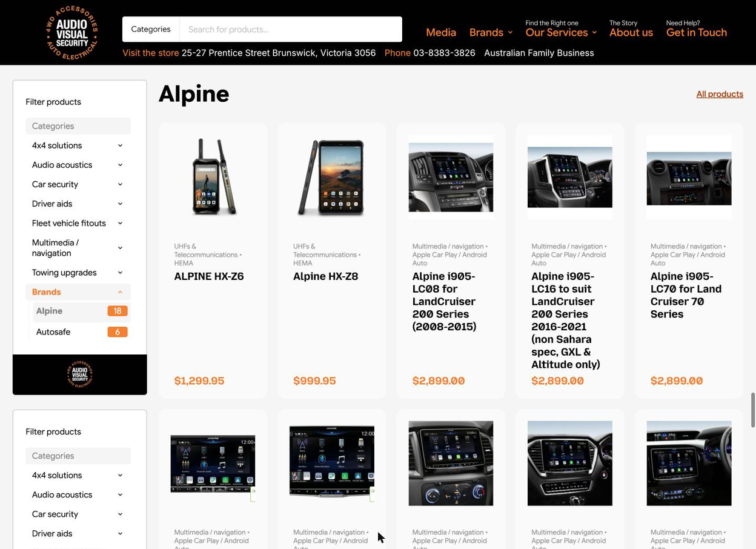
Task: Open the i905-LC08 LandCruiser product image
Action: [451, 177]
